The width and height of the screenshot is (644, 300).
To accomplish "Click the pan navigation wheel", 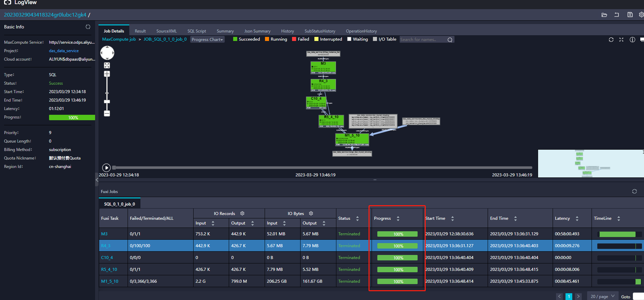I will click(107, 53).
